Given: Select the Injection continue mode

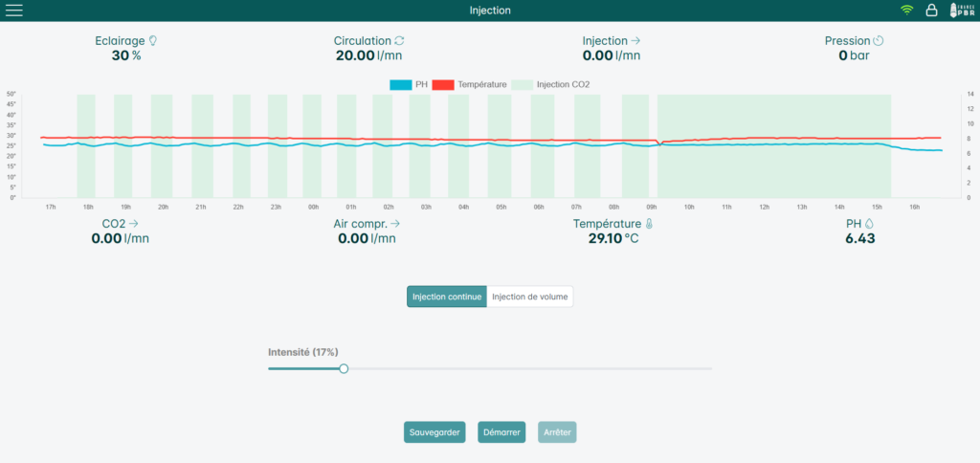Looking at the screenshot, I should point(447,297).
